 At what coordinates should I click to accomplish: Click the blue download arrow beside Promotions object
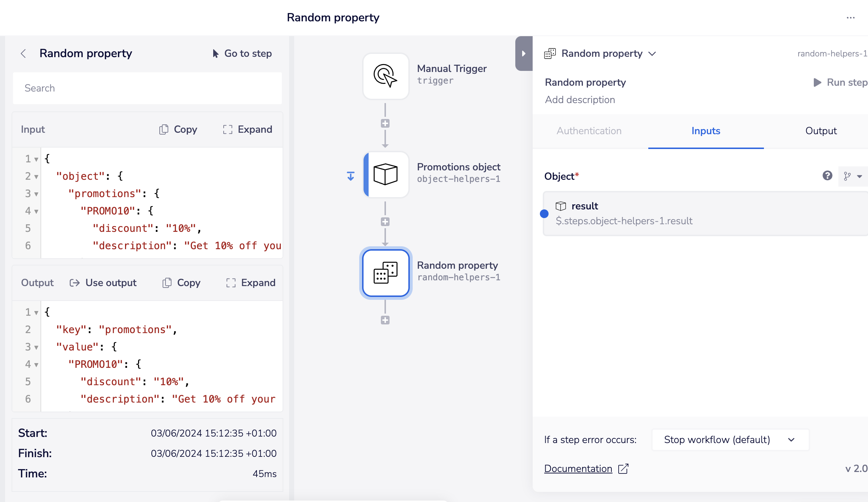[x=351, y=176]
